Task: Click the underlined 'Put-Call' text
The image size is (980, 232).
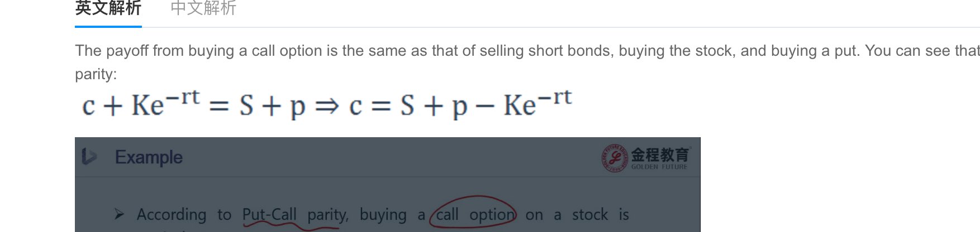Action: coord(269,214)
